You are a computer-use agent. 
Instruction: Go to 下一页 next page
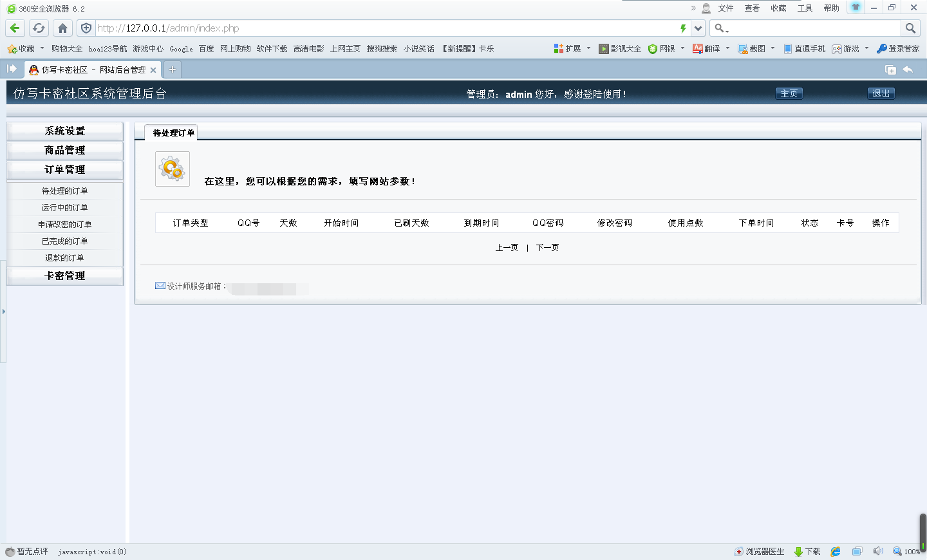547,248
